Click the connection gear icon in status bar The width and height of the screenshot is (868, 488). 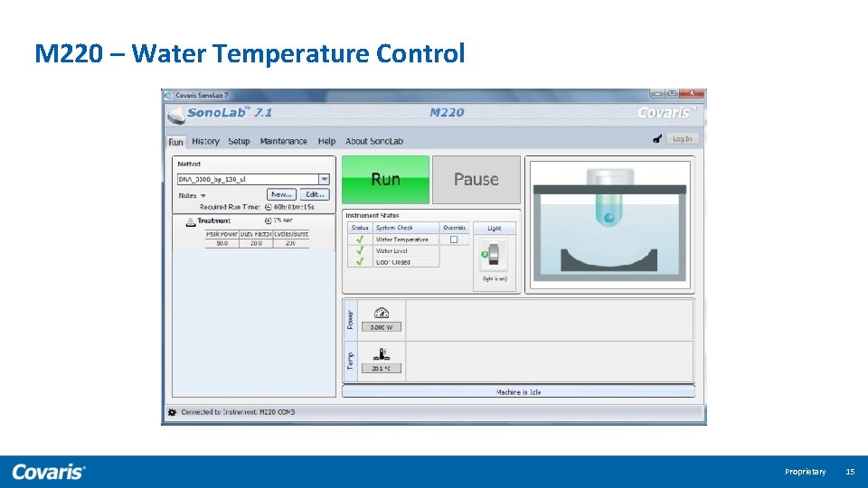[172, 412]
